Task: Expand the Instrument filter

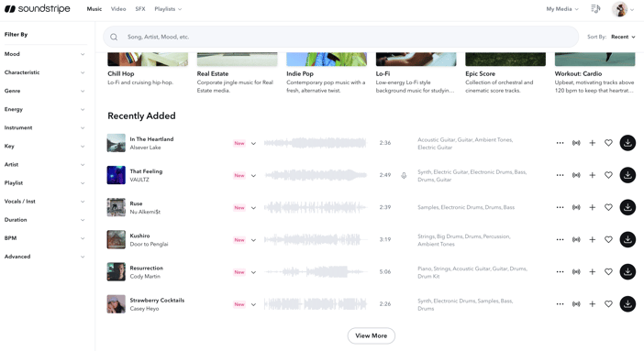Action: 44,127
